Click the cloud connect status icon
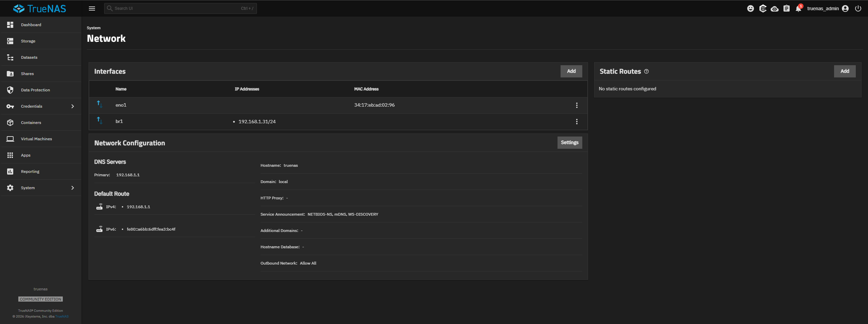868x324 pixels. 775,8
